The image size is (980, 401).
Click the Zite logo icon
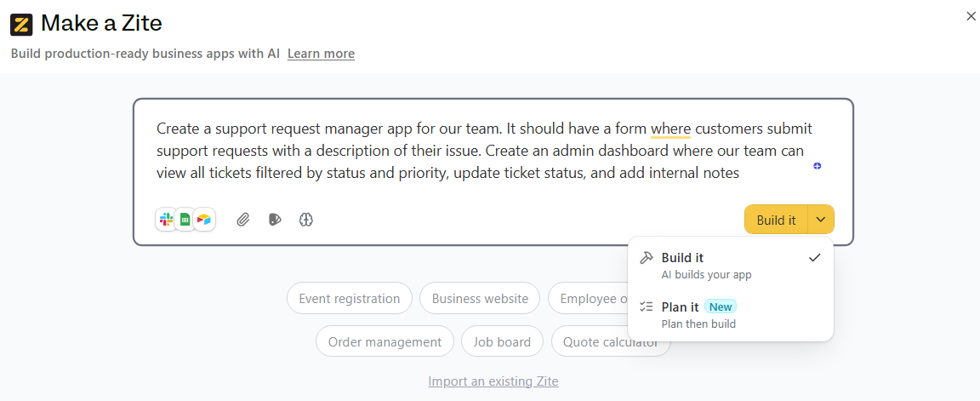[21, 25]
